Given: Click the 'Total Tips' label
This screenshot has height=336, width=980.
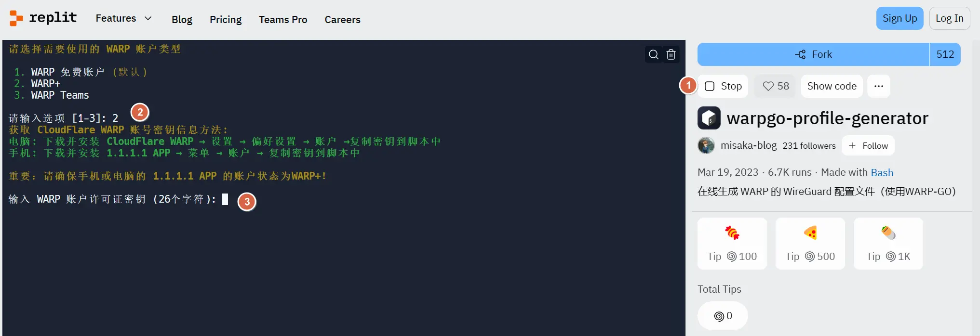Looking at the screenshot, I should (x=719, y=289).
